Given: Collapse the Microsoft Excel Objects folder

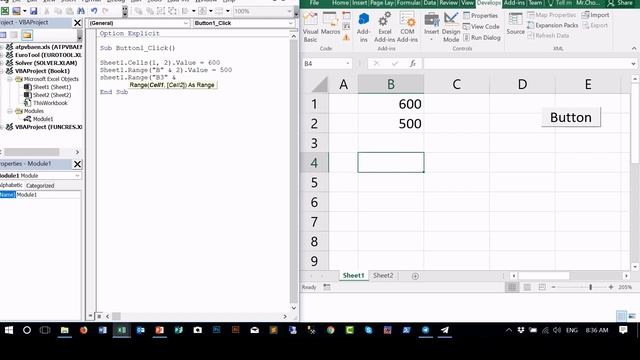Looking at the screenshot, I should (x=10, y=79).
